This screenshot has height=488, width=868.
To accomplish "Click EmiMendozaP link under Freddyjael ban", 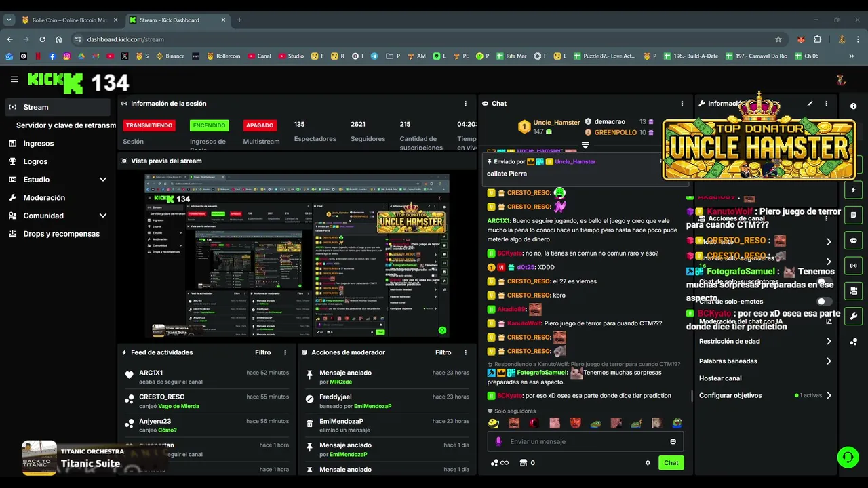I will pos(372,406).
